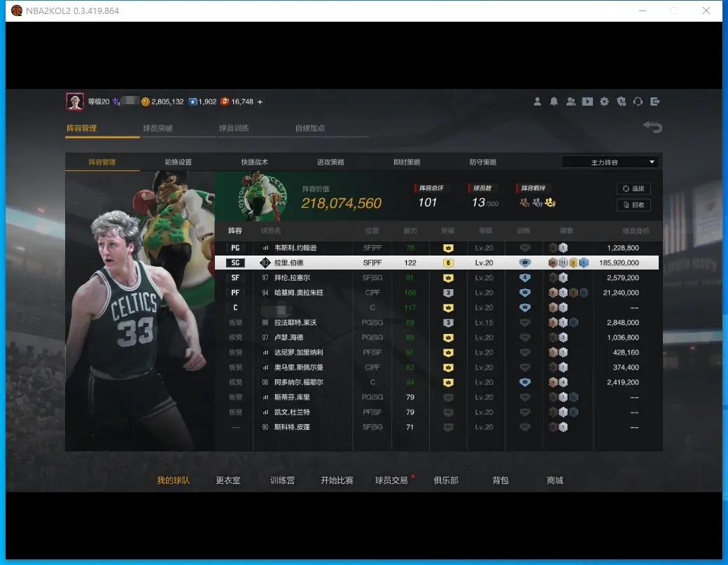This screenshot has width=728, height=565.
Task: Open the 防守策略 sub-tab
Action: (x=482, y=162)
